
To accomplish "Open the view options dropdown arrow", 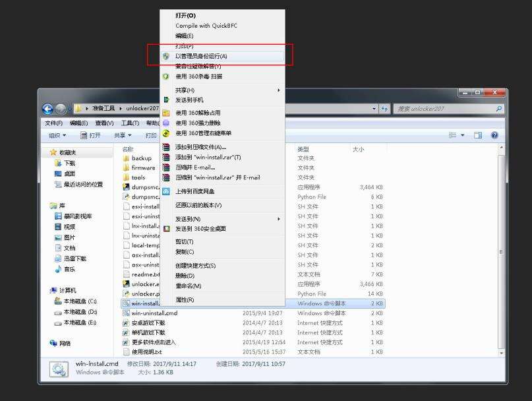I will point(462,135).
